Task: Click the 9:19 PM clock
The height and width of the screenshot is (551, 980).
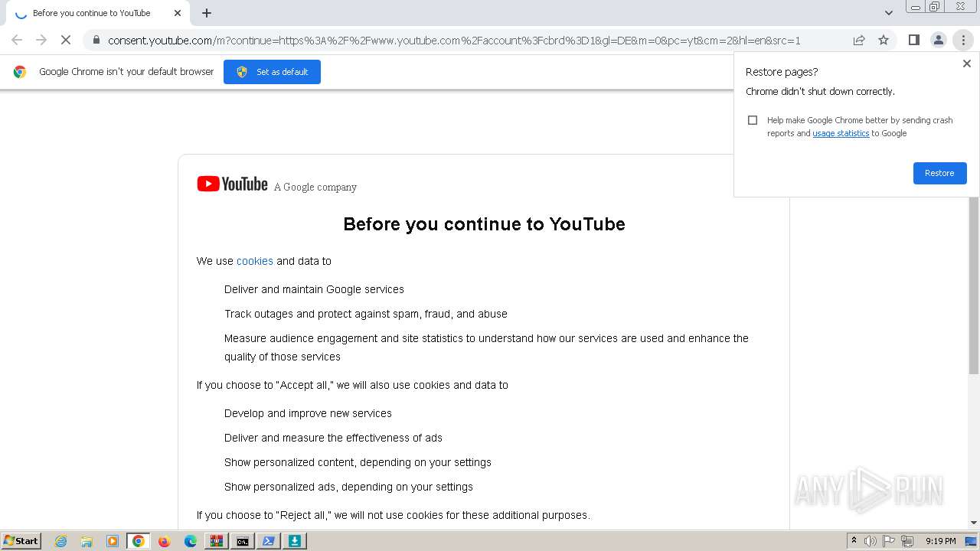Action: [940, 541]
